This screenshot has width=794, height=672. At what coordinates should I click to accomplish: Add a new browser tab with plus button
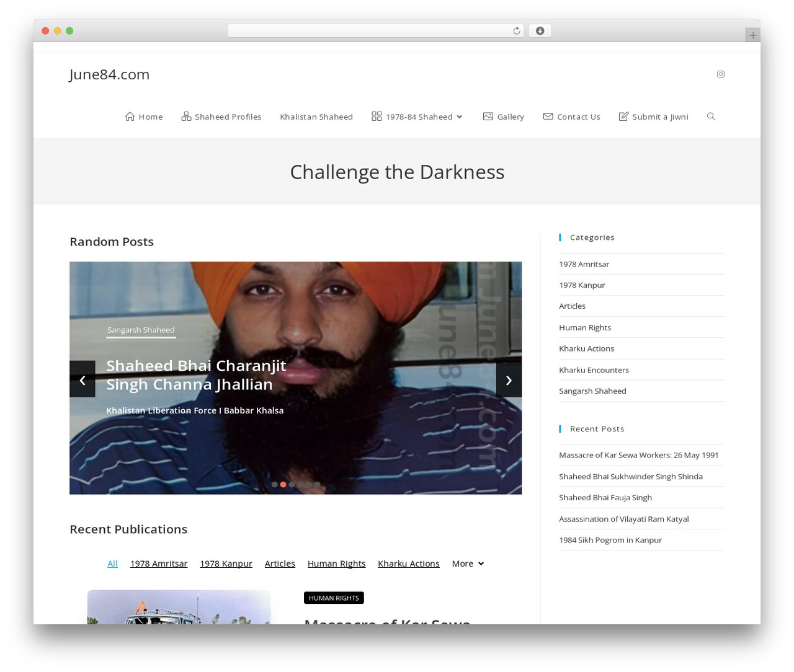(752, 35)
